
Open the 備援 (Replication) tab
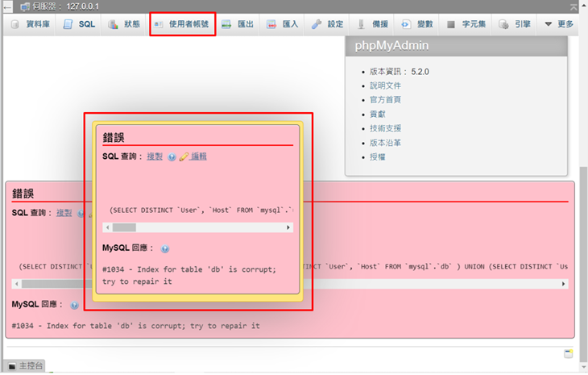pyautogui.click(x=372, y=24)
